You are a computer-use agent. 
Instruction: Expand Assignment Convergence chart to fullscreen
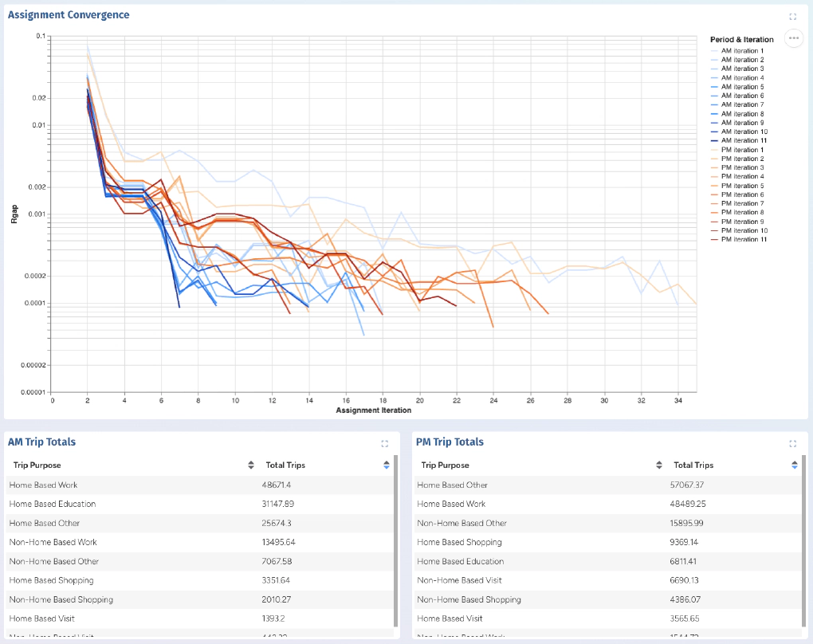(x=792, y=17)
